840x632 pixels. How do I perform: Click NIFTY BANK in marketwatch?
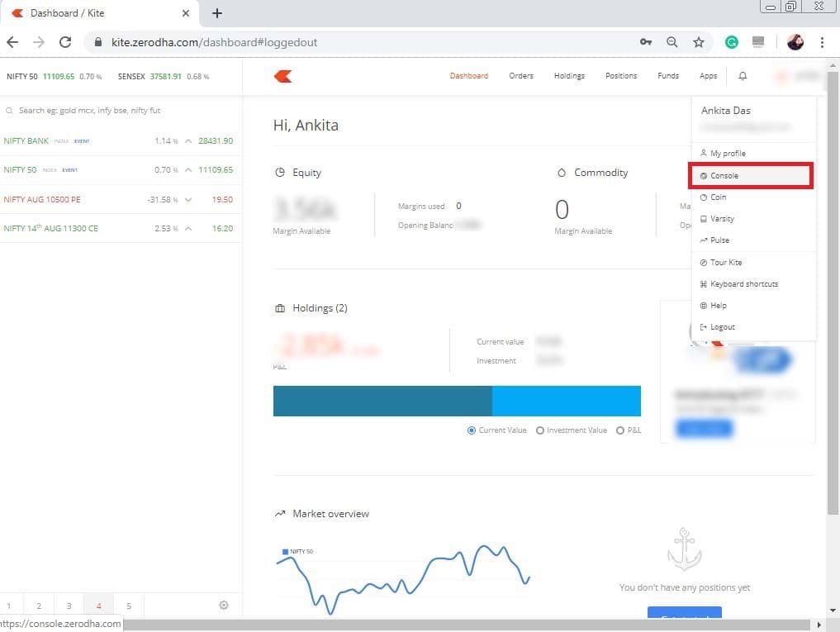click(26, 141)
